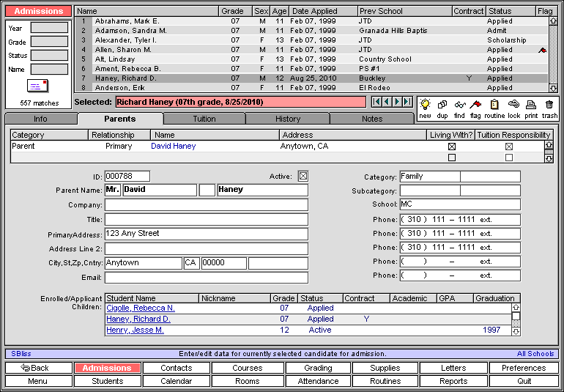The width and height of the screenshot is (564, 392).
Task: Open the Letters module
Action: (453, 368)
